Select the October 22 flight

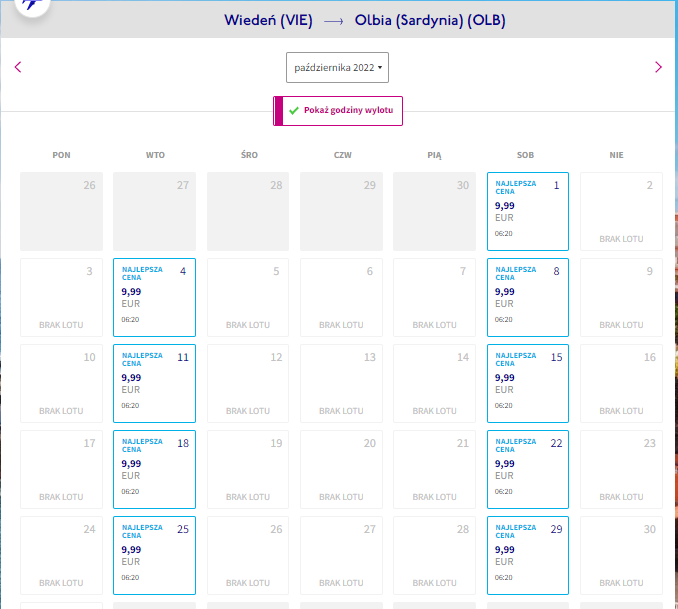(x=528, y=470)
